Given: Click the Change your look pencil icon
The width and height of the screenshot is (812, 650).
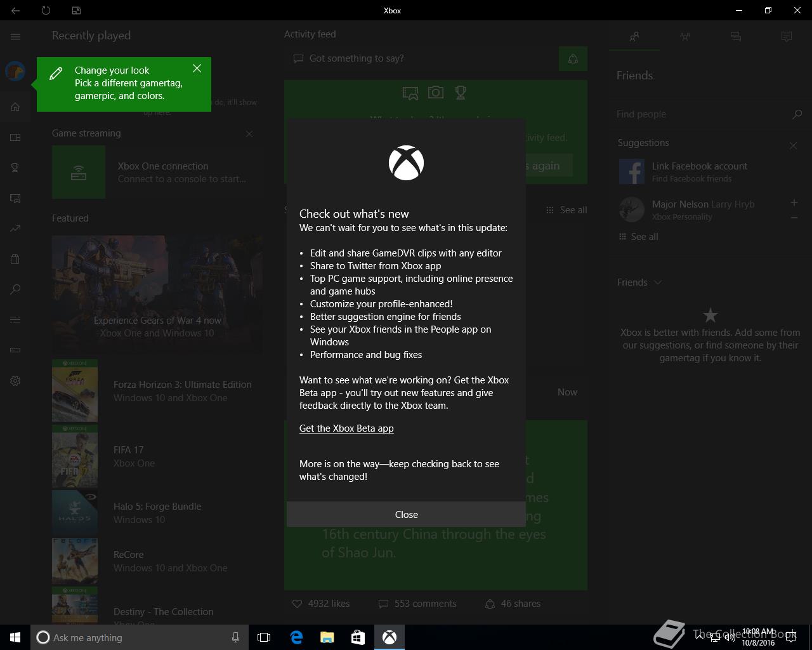Looking at the screenshot, I should pyautogui.click(x=56, y=74).
